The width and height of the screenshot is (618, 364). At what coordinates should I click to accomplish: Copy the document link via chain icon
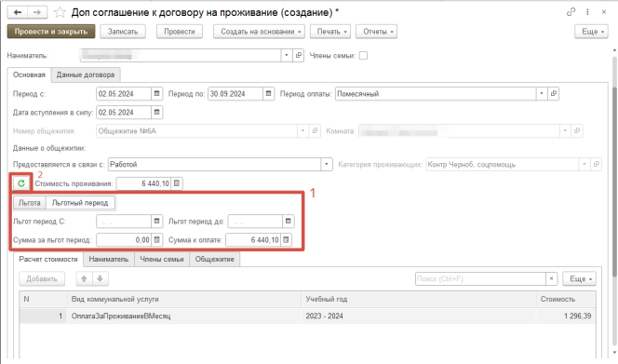click(x=571, y=12)
